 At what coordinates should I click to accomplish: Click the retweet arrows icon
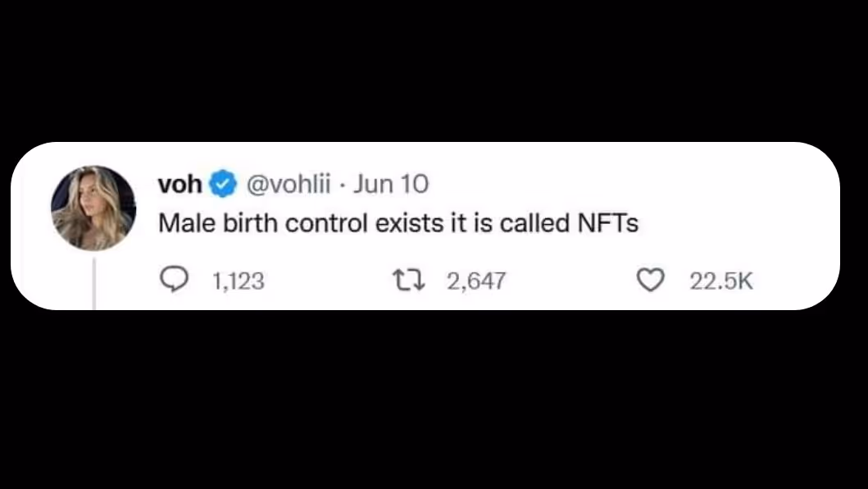409,281
